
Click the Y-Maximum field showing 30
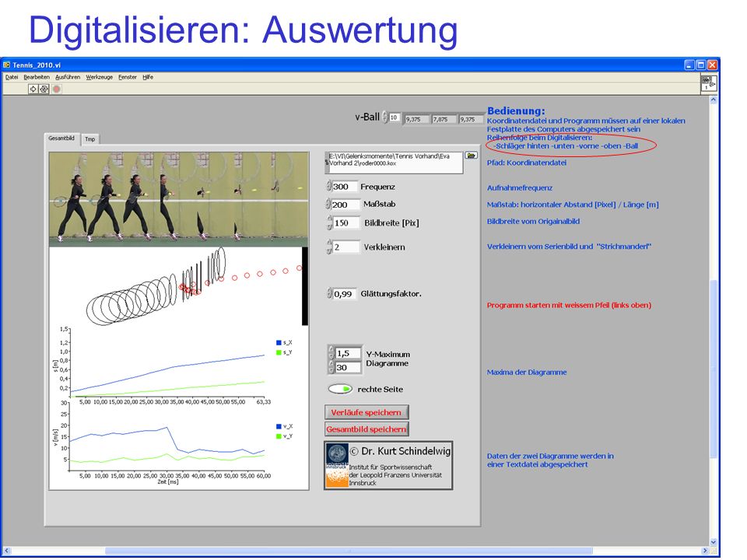[349, 367]
